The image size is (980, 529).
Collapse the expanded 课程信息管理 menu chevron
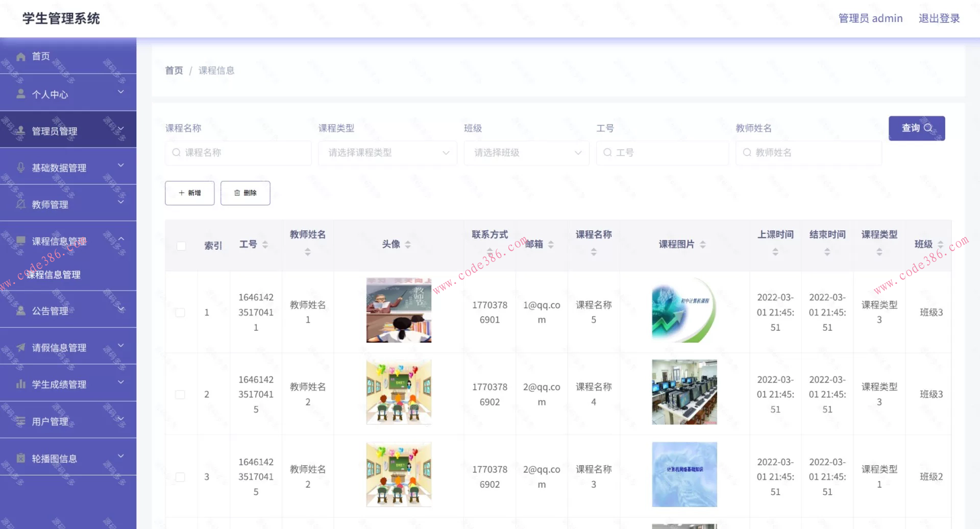121,238
